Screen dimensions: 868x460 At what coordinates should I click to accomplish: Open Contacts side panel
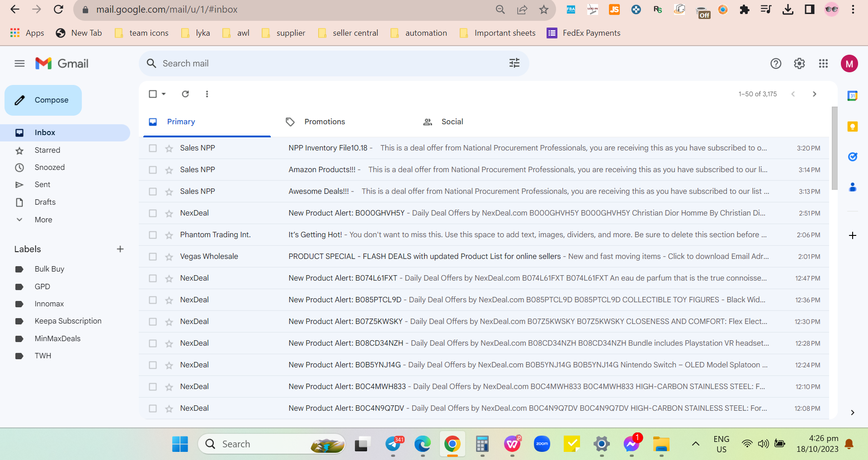click(x=853, y=187)
